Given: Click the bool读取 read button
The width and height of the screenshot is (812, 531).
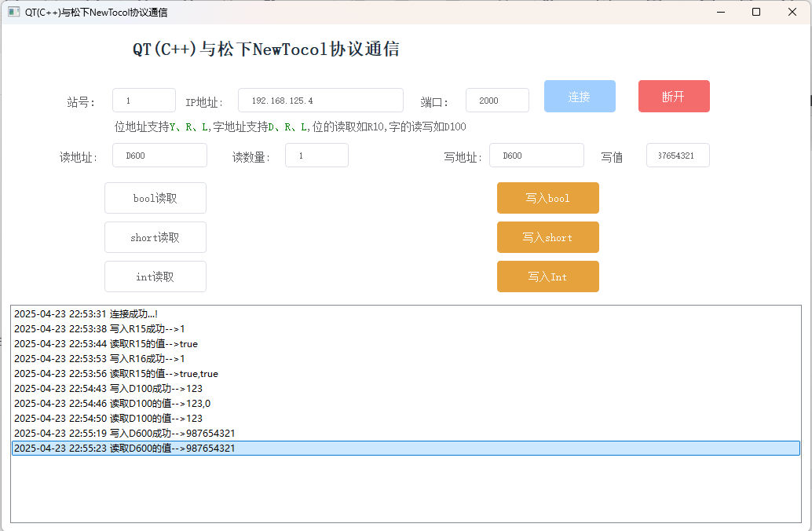Looking at the screenshot, I should coord(155,198).
